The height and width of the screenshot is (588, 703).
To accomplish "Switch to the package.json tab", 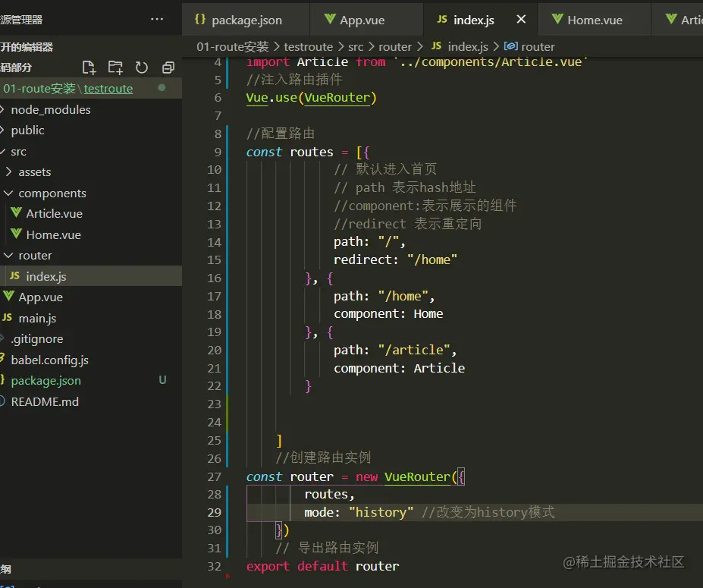I will click(246, 20).
